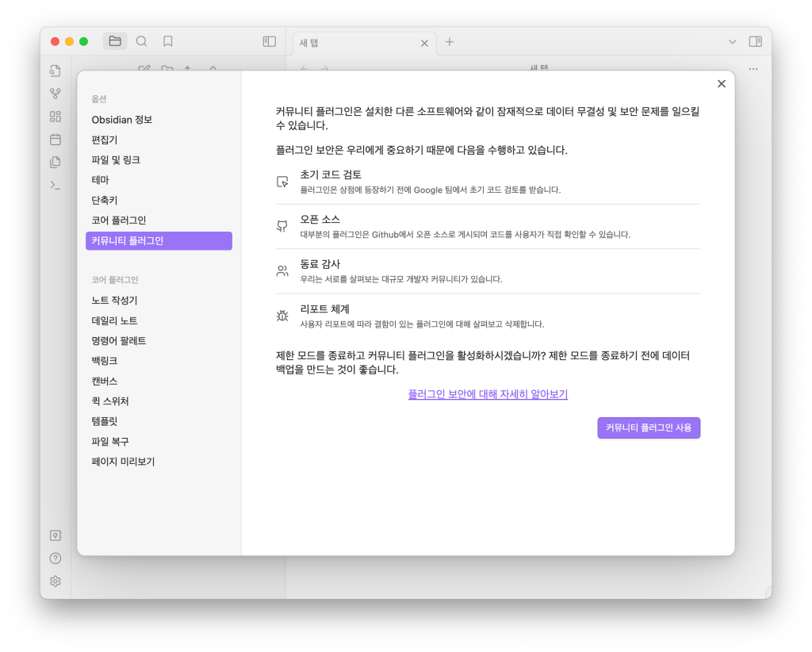Open the vault switcher icon at bottom left
The height and width of the screenshot is (652, 812).
click(56, 535)
